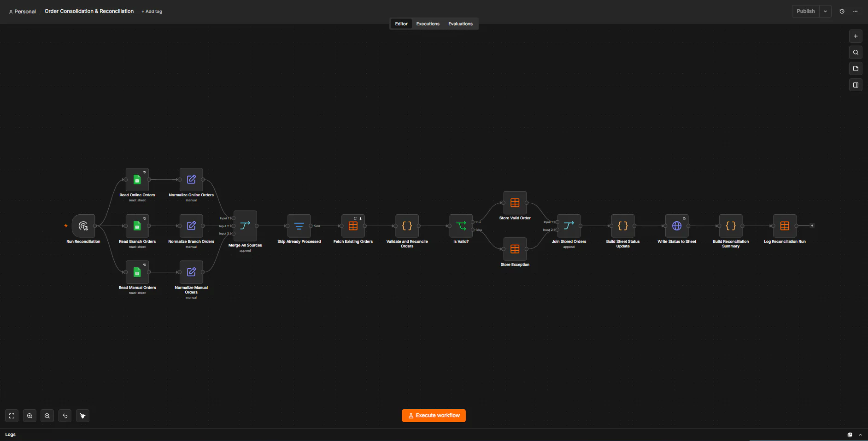The width and height of the screenshot is (868, 441).
Task: Click the Execute workflow button
Action: [x=434, y=416]
